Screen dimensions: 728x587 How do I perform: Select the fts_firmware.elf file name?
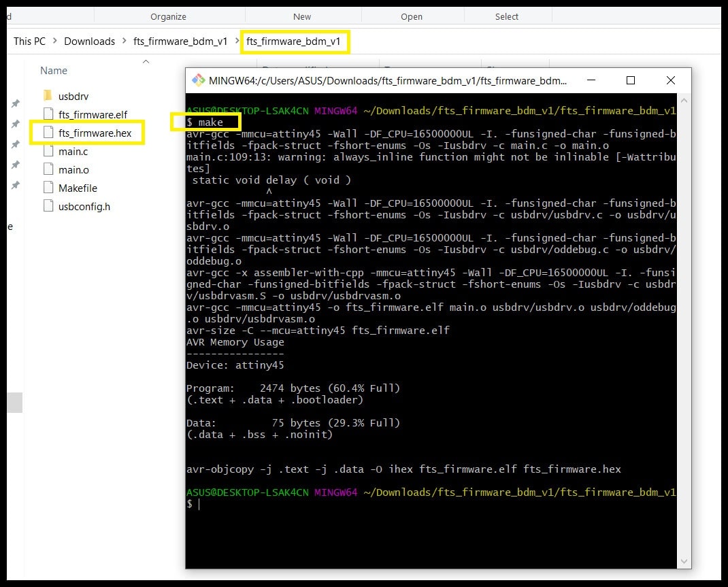[x=93, y=115]
